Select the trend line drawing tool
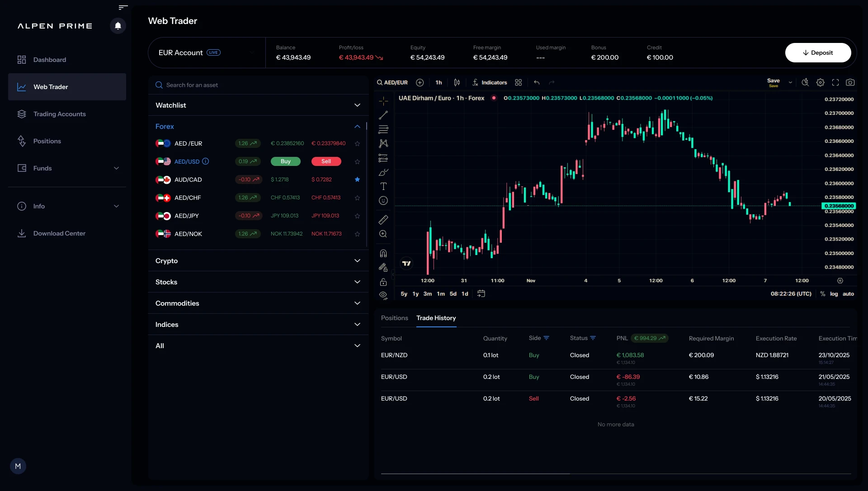The height and width of the screenshot is (491, 868). tap(383, 115)
